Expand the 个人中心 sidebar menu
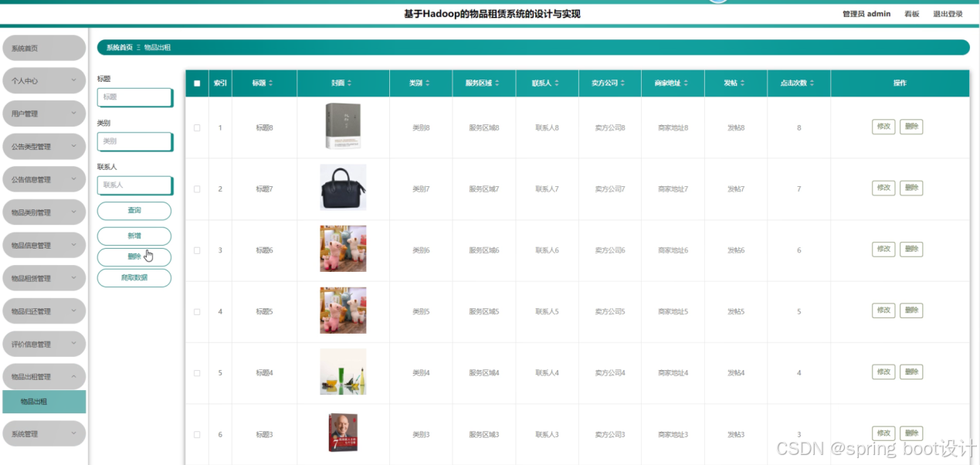 pyautogui.click(x=43, y=81)
